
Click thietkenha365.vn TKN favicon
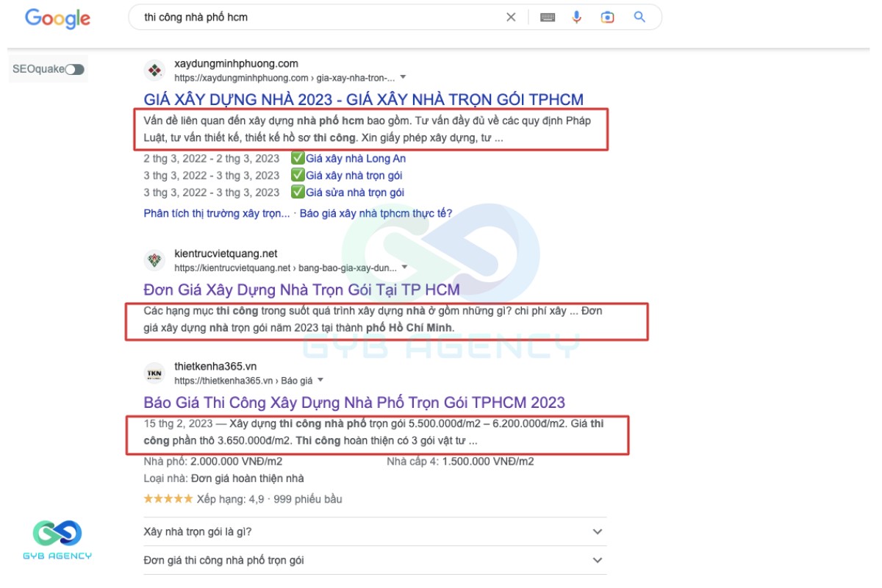pos(154,373)
